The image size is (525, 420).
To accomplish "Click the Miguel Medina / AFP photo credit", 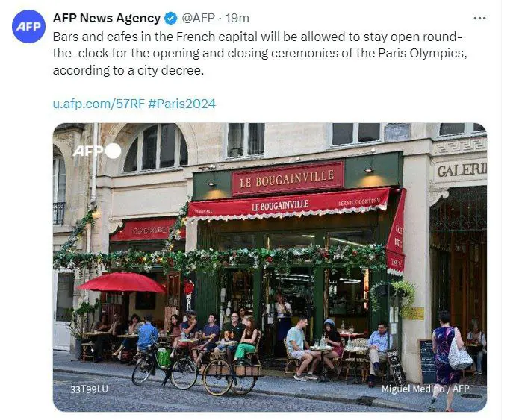I will [x=425, y=389].
